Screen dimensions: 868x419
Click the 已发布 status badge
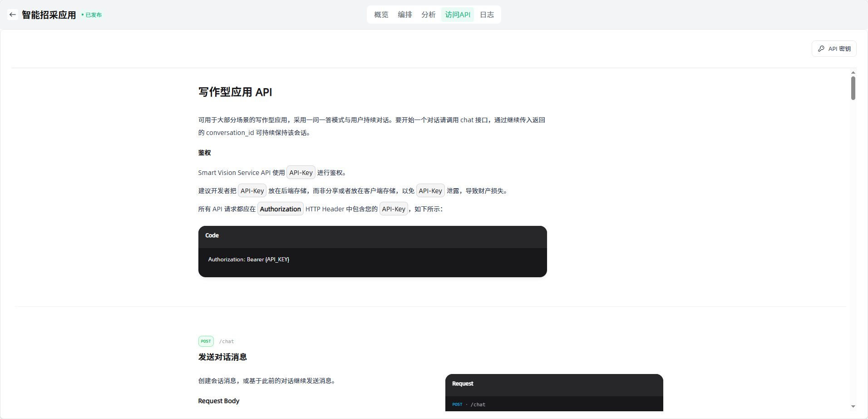tap(92, 15)
